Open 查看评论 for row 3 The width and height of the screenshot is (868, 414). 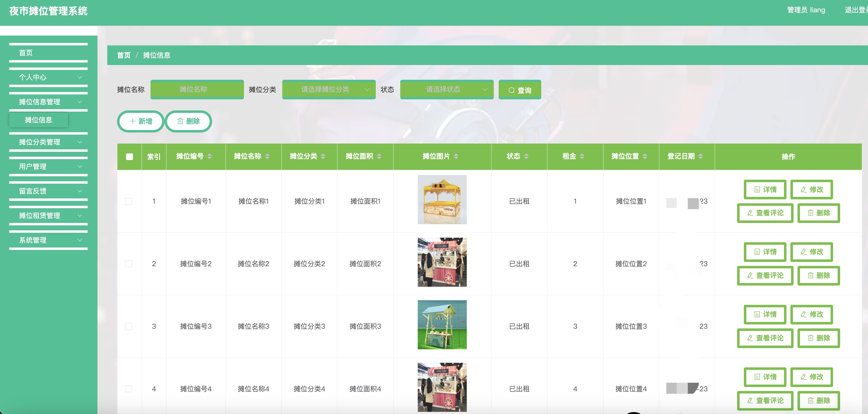click(765, 338)
